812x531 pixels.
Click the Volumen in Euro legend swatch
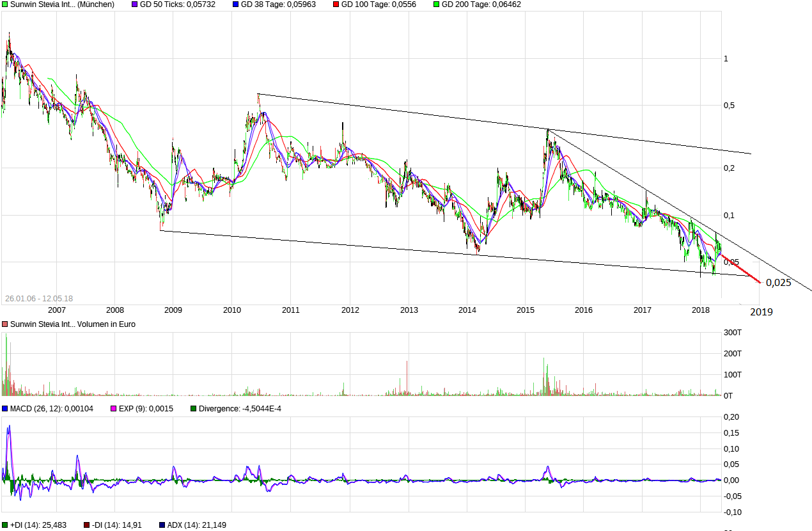click(x=4, y=324)
